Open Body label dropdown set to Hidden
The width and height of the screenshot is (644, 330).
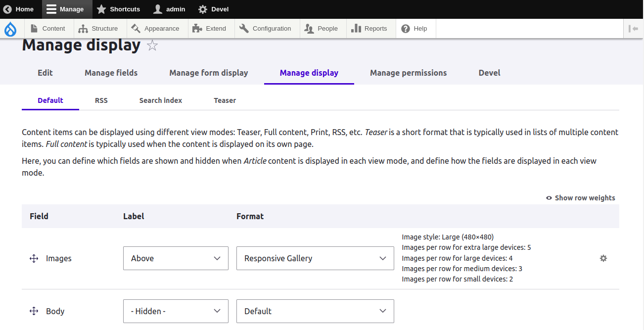tap(176, 311)
